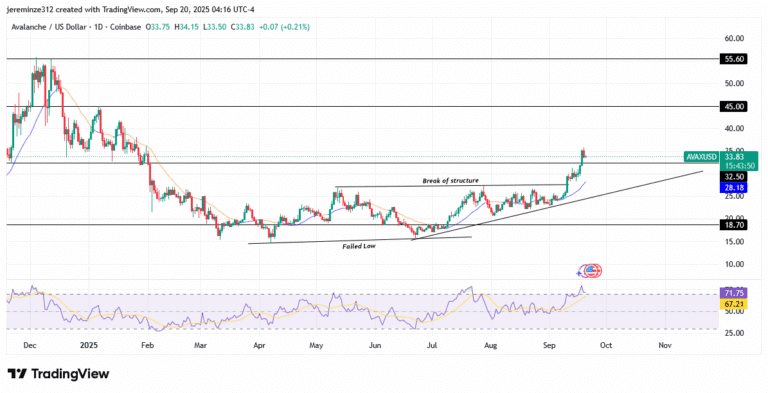This screenshot has width=768, height=393.
Task: Click the Aug label on time axis
Action: (x=490, y=345)
